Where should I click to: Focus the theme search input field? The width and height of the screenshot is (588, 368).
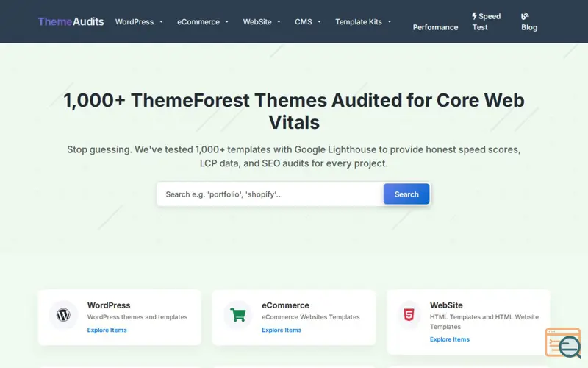click(x=270, y=194)
